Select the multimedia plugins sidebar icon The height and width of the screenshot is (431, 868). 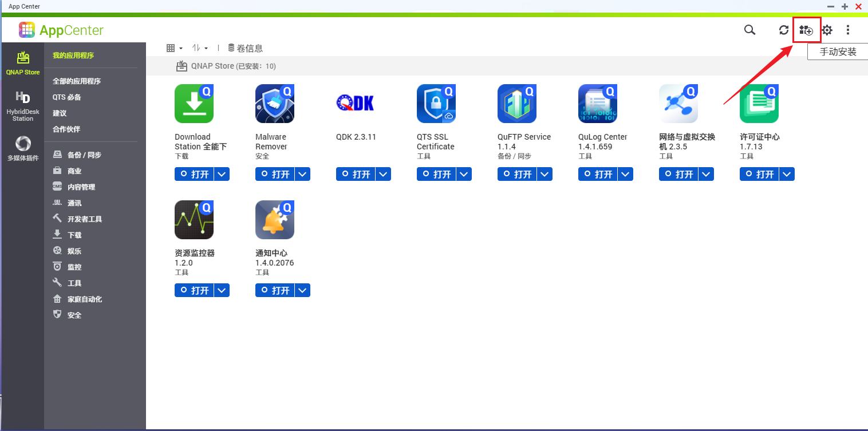click(x=23, y=148)
